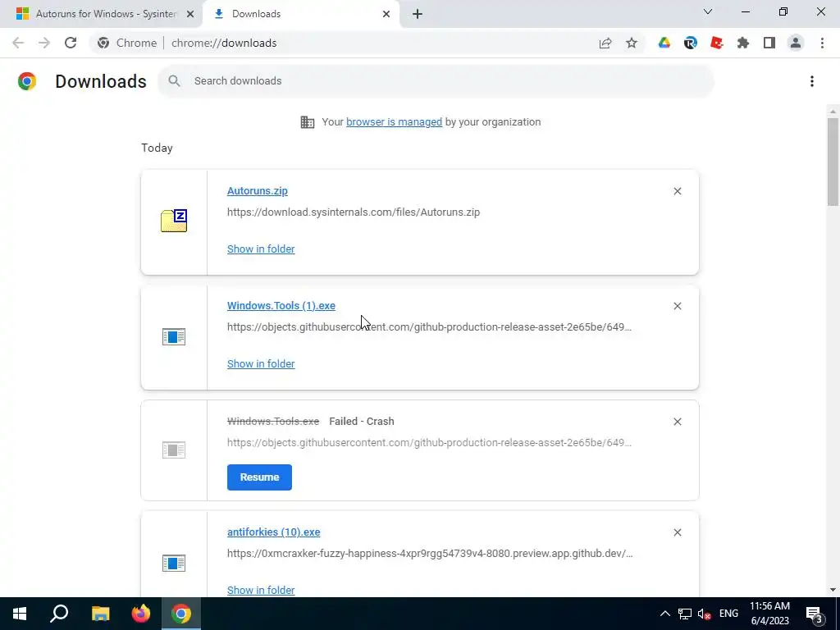The image size is (840, 630).
Task: Open File Explorer from the taskbar
Action: click(100, 614)
